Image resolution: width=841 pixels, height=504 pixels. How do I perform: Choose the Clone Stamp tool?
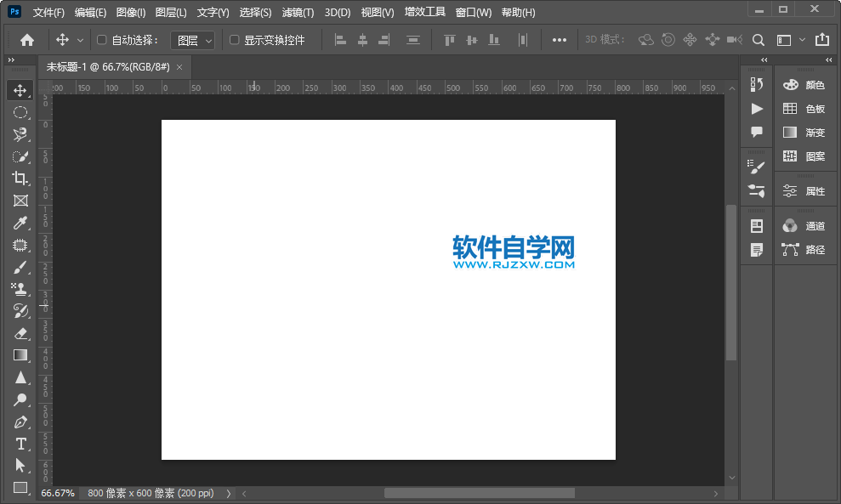click(x=20, y=289)
